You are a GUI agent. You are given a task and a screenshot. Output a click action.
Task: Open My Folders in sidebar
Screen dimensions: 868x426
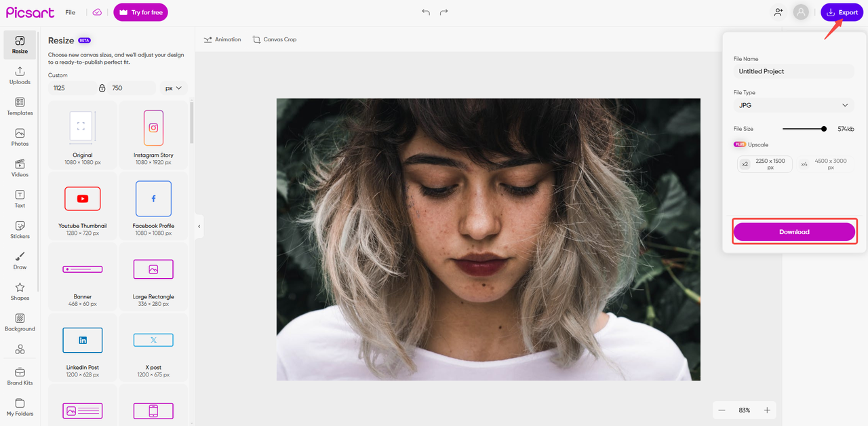click(x=20, y=407)
